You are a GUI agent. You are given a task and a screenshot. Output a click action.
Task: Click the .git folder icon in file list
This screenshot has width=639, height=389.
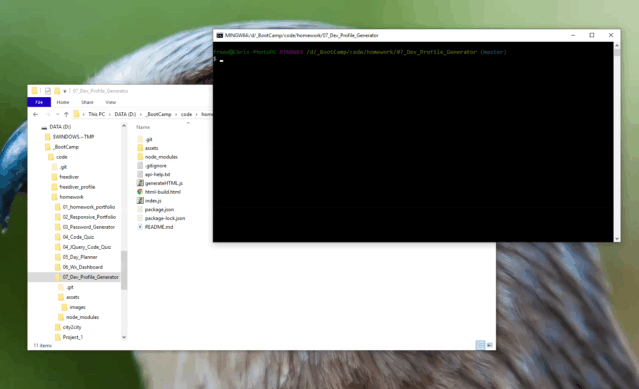(140, 139)
